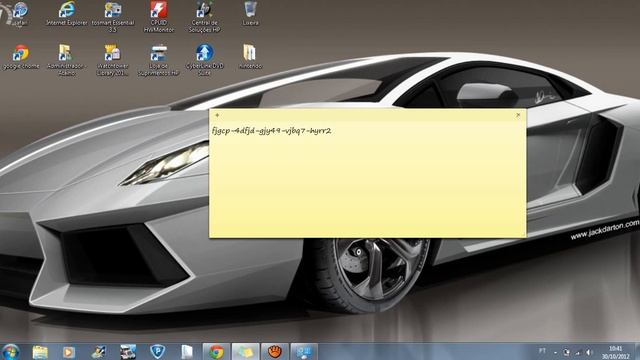Viewport: 640px width, 360px height.
Task: Open the Essential 3.5 desktop shortcut
Action: click(x=113, y=17)
